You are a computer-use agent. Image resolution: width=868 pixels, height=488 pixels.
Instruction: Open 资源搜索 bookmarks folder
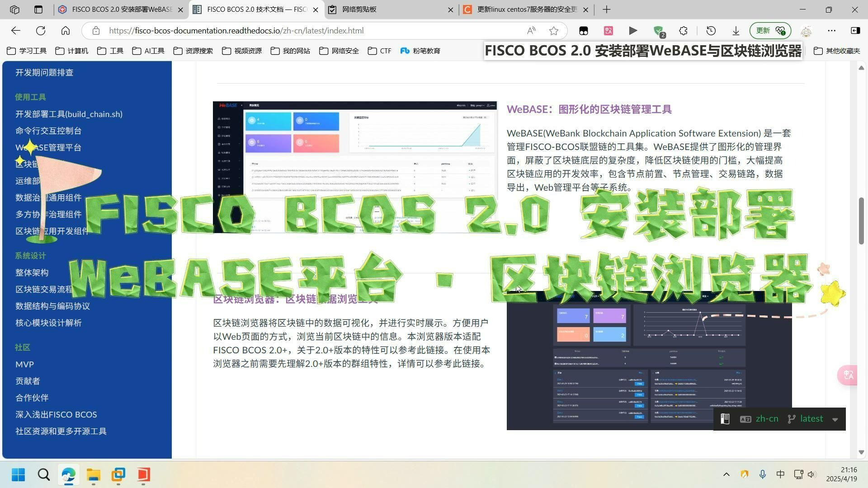click(193, 51)
